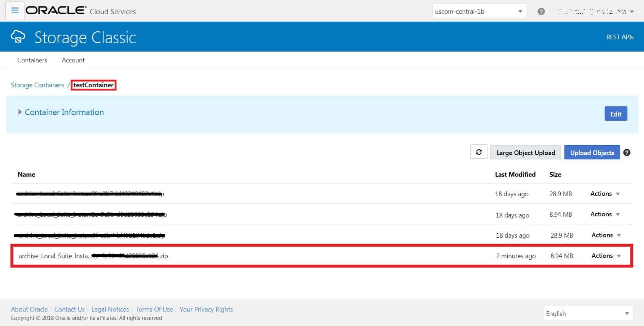
Task: Switch to the Account tab
Action: tap(73, 60)
